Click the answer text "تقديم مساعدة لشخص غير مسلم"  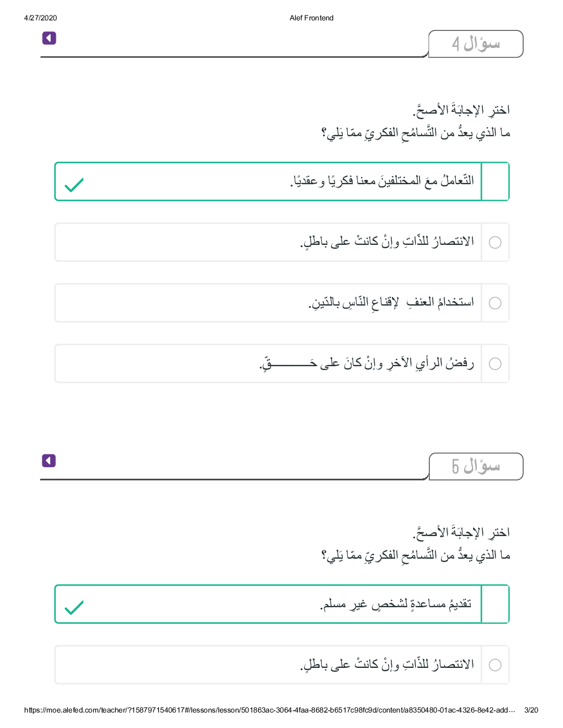(396, 604)
